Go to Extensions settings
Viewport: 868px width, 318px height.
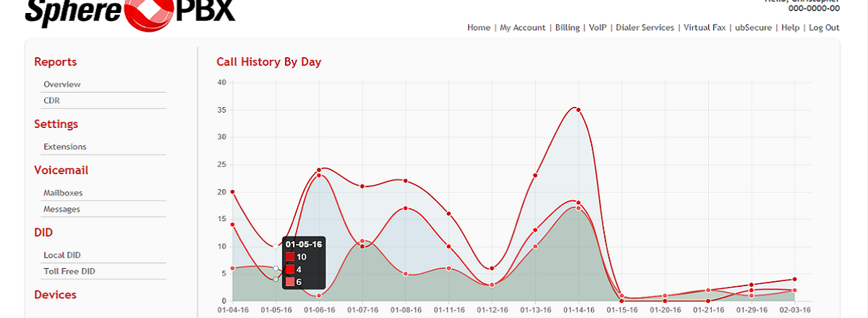64,147
